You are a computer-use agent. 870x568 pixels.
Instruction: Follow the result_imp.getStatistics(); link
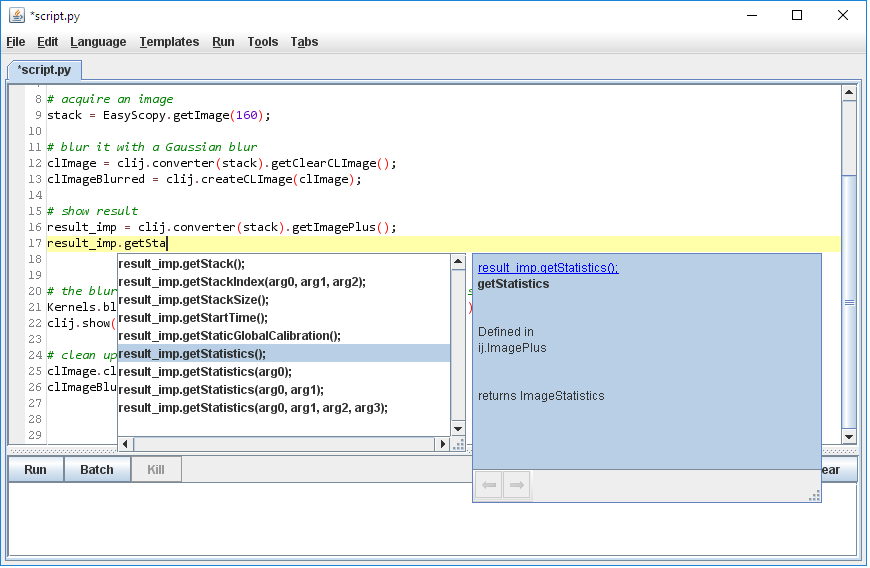tap(548, 268)
